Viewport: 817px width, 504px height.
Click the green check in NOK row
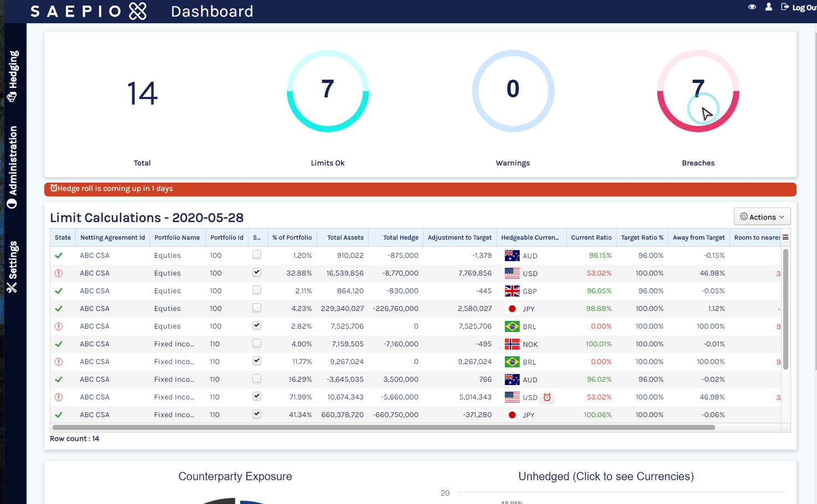pos(59,344)
